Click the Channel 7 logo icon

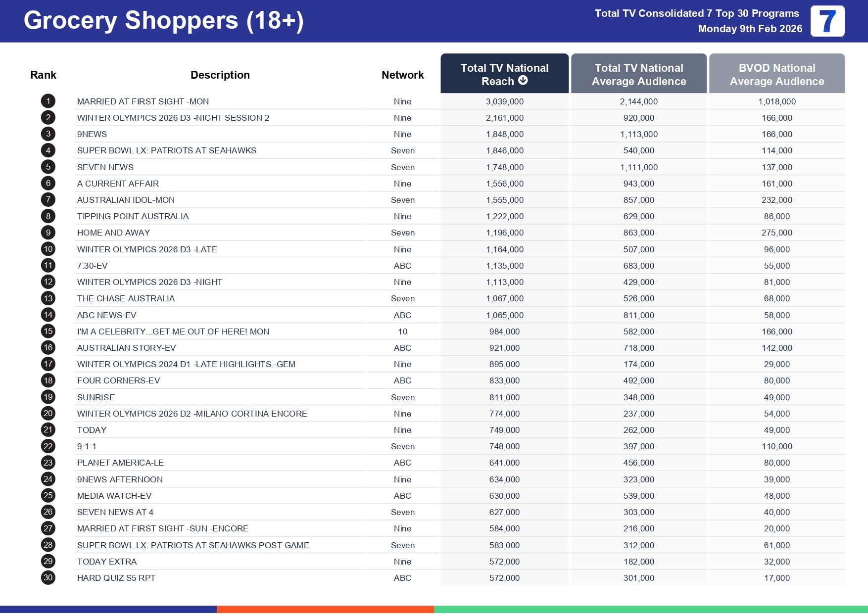pyautogui.click(x=827, y=21)
